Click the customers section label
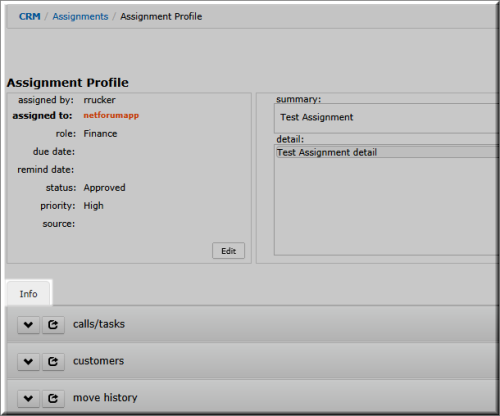Screen dimensions: 500x416 click(x=99, y=361)
